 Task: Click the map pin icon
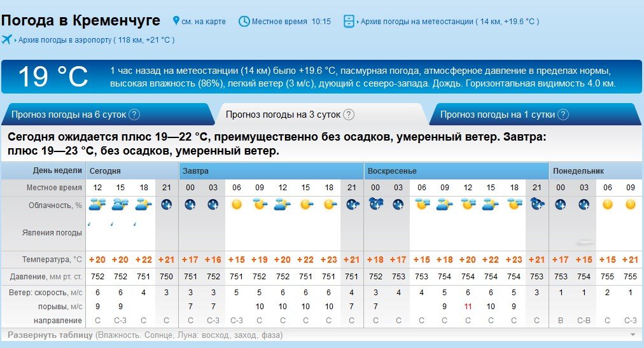click(x=176, y=21)
